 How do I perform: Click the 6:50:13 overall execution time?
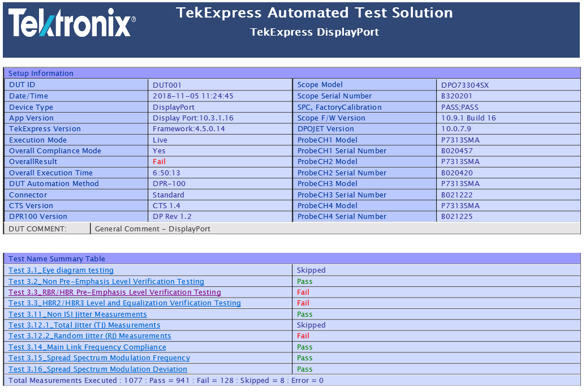166,173
